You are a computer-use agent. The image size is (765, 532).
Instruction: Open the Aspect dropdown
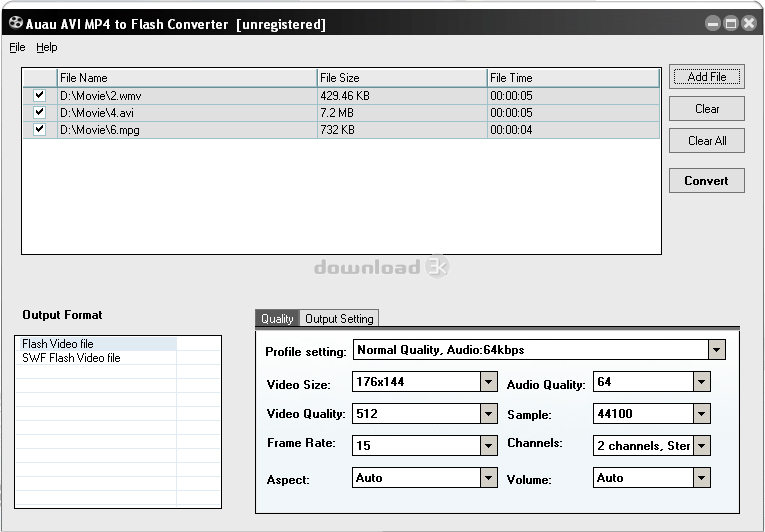click(x=488, y=478)
